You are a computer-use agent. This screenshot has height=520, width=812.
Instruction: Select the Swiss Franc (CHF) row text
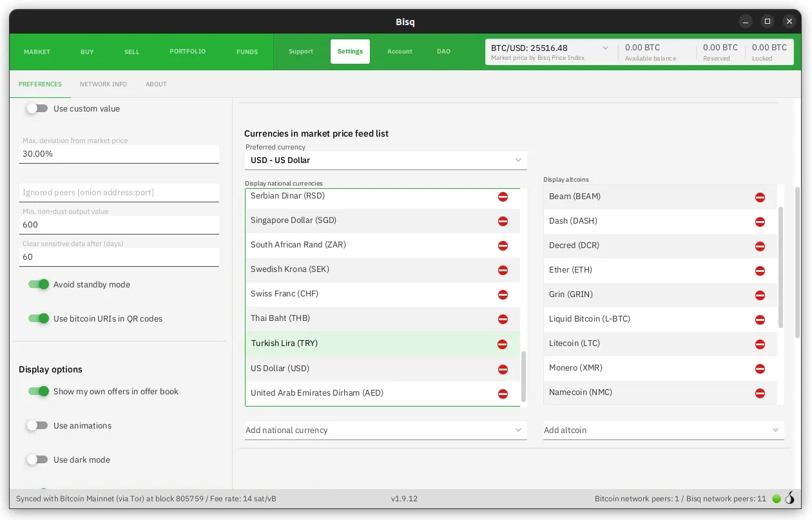tap(284, 294)
